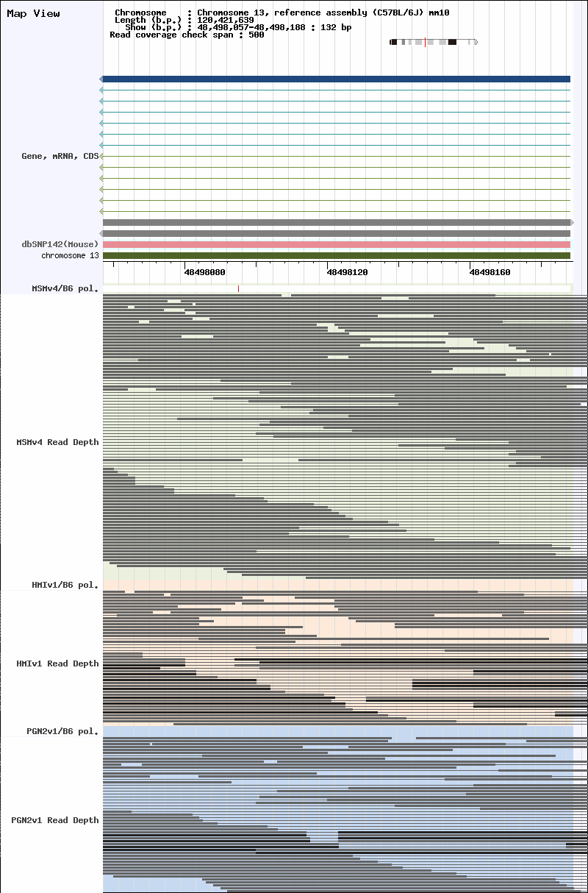588x893 pixels.
Task: Select the "MSMv4/B6 pol." track label
Action: 65,288
